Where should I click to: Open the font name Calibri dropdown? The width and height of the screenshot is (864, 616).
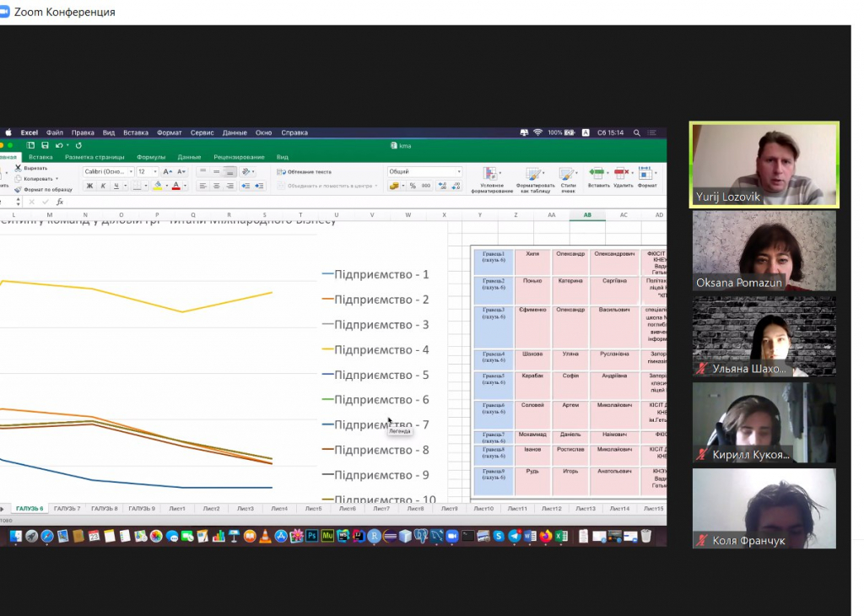(131, 172)
